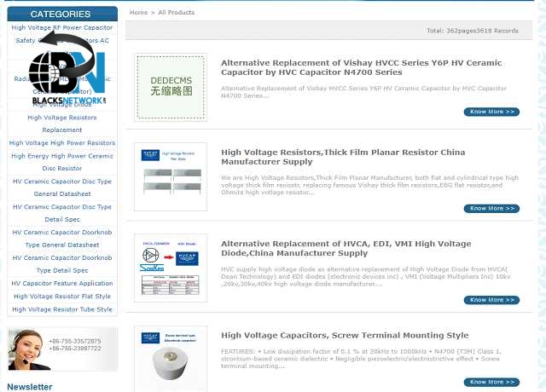Open DEDECMS placeholder thumbnail
Viewport: 546px width, 392px height.
(171, 87)
